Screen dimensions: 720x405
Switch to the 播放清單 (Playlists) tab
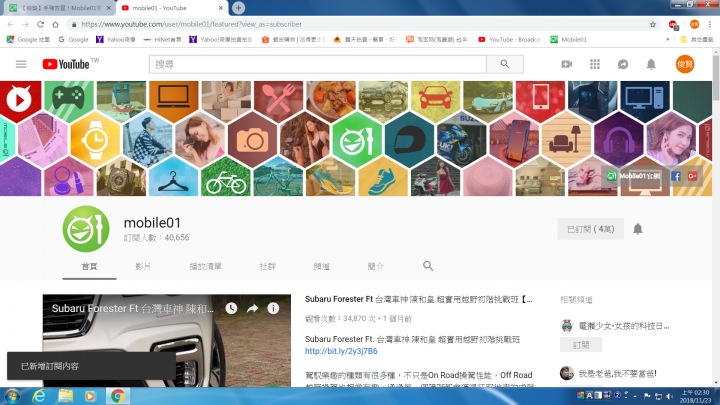pos(205,267)
